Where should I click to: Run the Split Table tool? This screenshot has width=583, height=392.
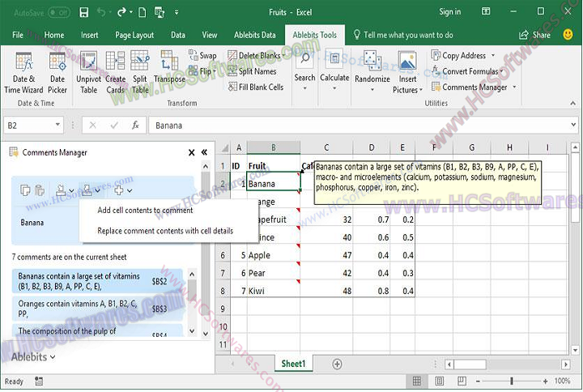[x=140, y=73]
